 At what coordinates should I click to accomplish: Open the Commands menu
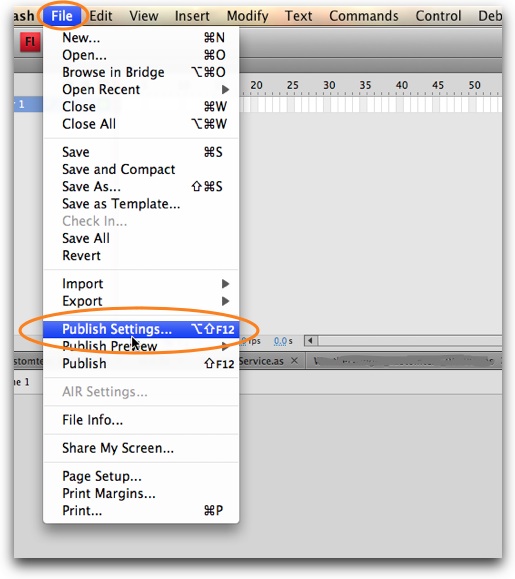click(364, 16)
